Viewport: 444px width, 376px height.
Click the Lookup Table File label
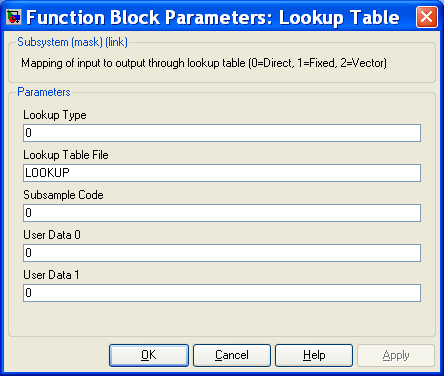66,155
